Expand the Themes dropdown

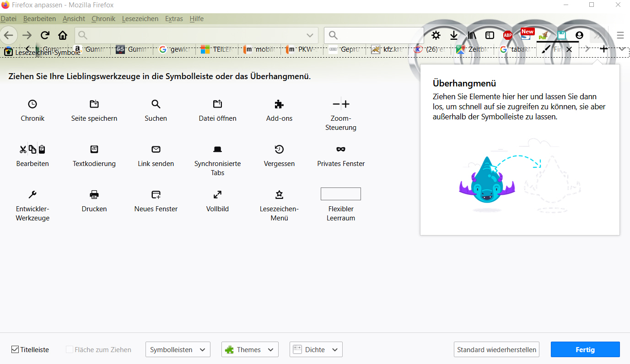click(x=250, y=350)
